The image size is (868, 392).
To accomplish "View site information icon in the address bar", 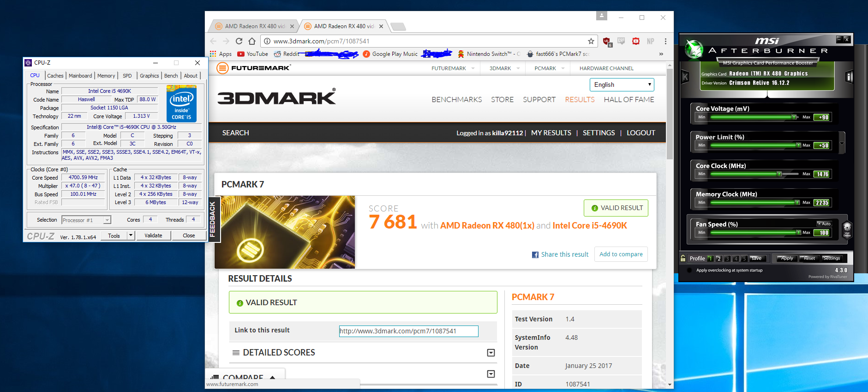I will click(x=267, y=41).
